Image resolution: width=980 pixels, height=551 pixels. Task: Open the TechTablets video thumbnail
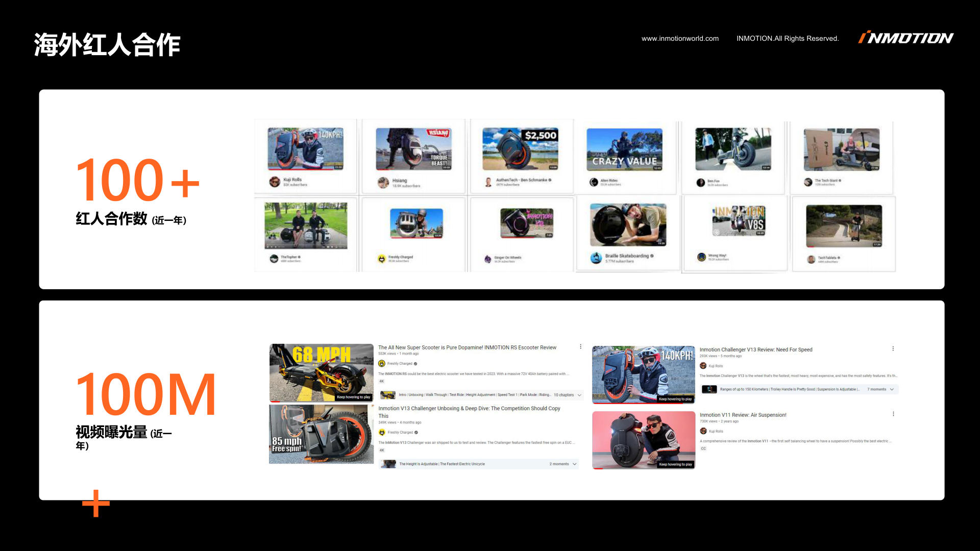844,226
